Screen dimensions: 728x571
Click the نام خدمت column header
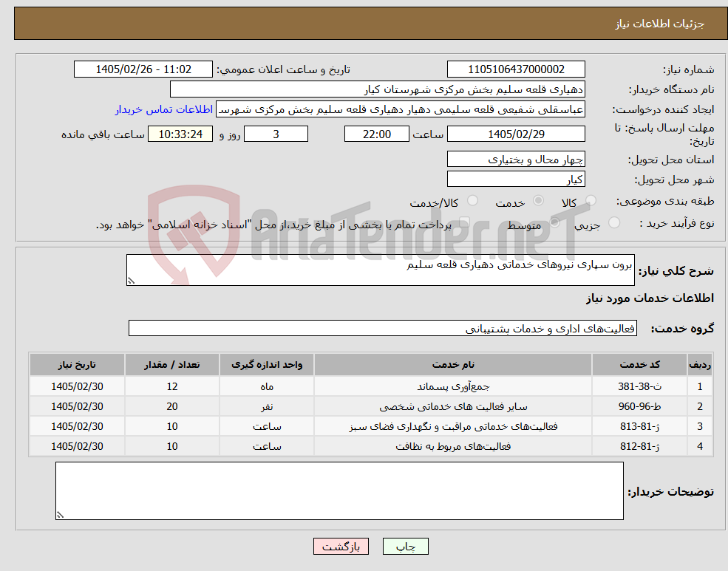pyautogui.click(x=453, y=365)
